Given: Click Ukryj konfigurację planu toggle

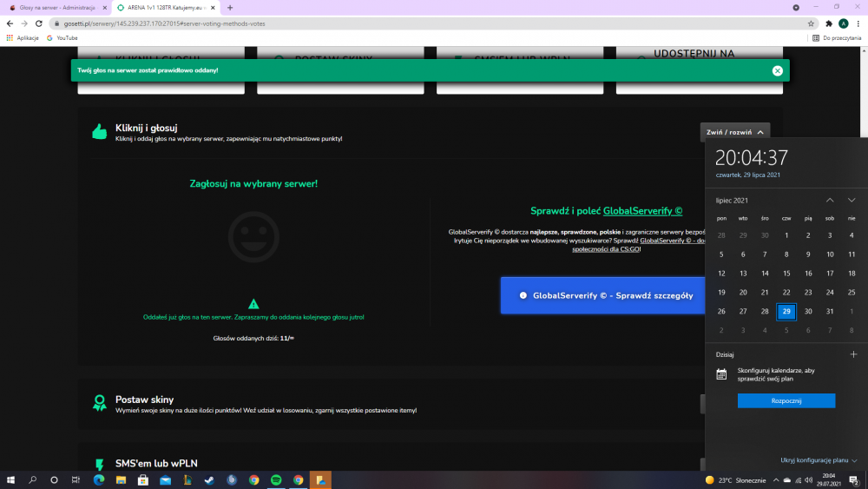Looking at the screenshot, I should coord(819,460).
